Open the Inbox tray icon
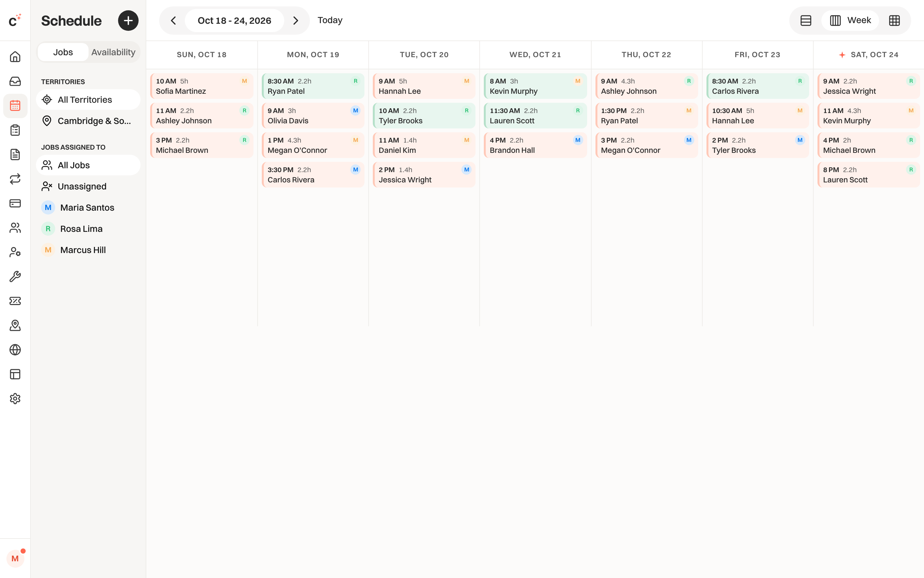This screenshot has height=578, width=924. [x=15, y=82]
